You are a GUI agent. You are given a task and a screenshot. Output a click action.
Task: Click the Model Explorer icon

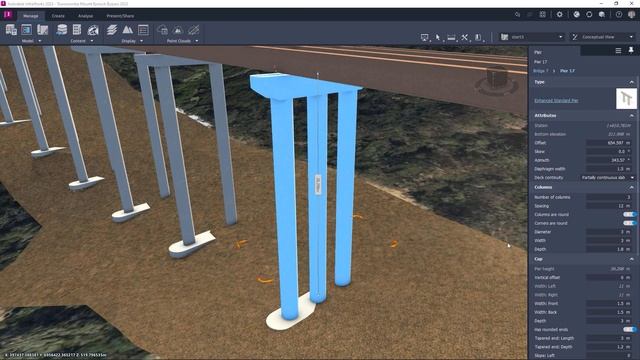click(11, 30)
